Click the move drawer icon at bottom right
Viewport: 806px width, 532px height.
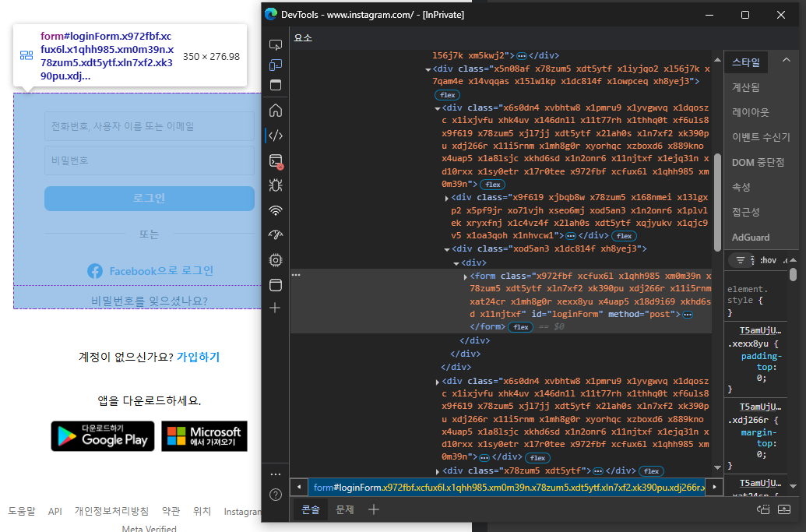point(763,509)
